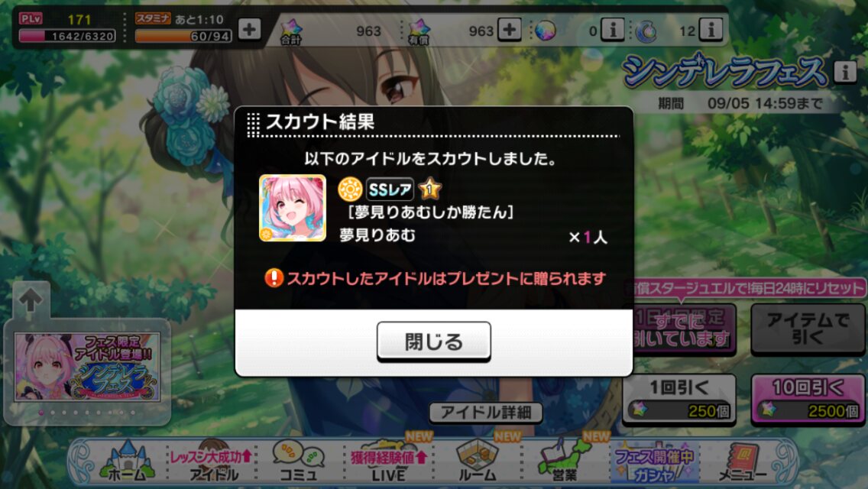Open the ルーム room icon
The height and width of the screenshot is (489, 868).
point(478,461)
